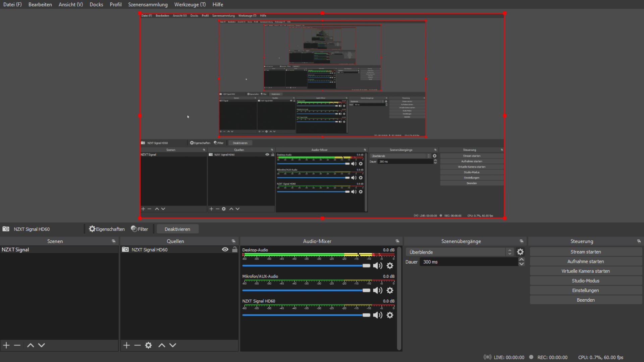Remove selected source with minus icon

pyautogui.click(x=137, y=345)
